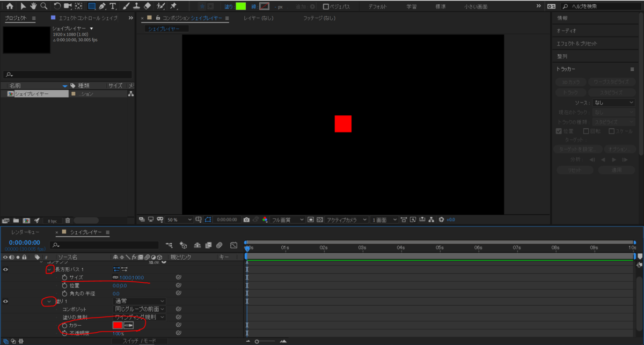Toggle stopwatch for 角丸の半径 property
The height and width of the screenshot is (345, 644).
coord(64,293)
